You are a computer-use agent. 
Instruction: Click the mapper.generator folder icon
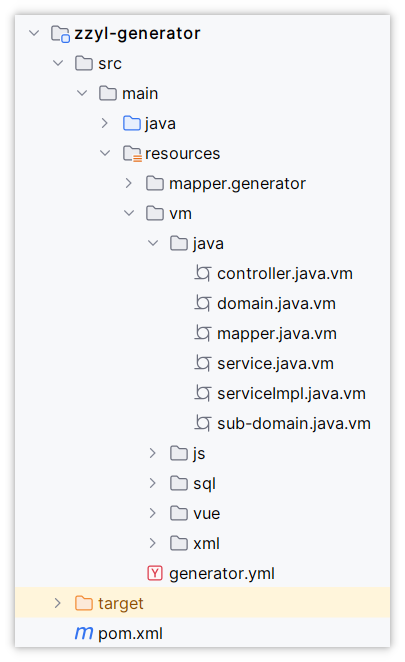(x=155, y=184)
